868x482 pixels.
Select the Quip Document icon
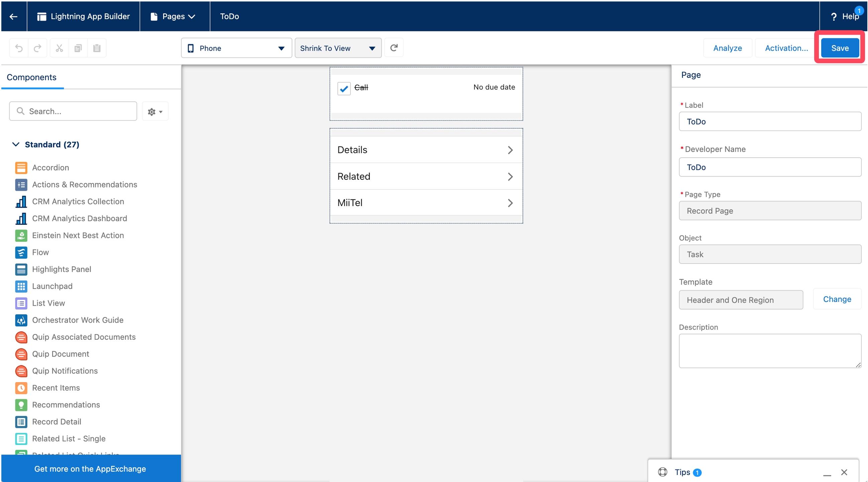click(x=21, y=354)
